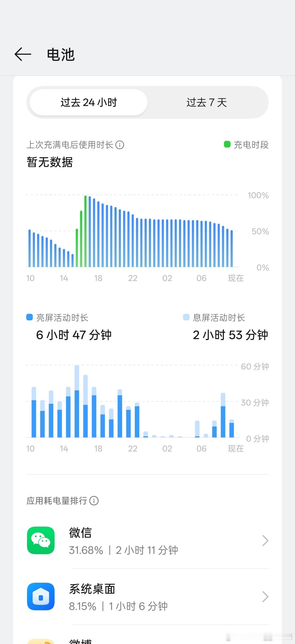Tap the blue 亮屏活动时长 legend square

click(29, 317)
